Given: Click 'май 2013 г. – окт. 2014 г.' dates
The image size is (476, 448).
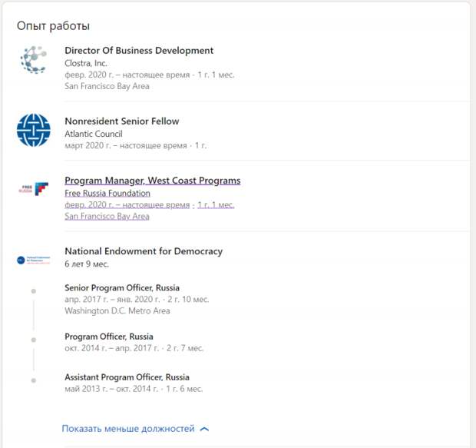Looking at the screenshot, I should coord(111,389).
